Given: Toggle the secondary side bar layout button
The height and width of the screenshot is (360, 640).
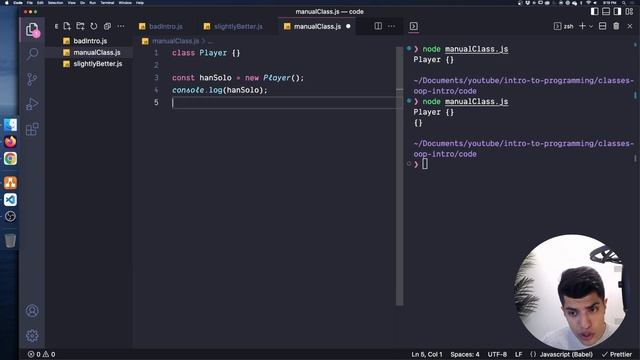Looking at the screenshot, I should 618,11.
